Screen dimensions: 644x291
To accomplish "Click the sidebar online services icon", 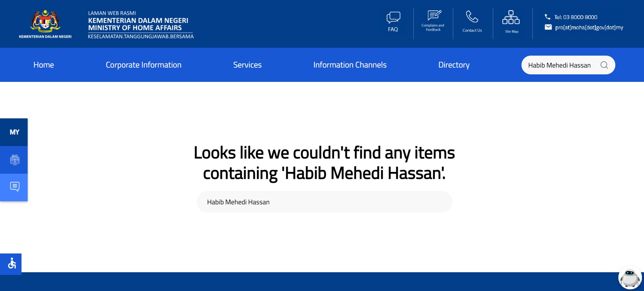I will coord(14,160).
